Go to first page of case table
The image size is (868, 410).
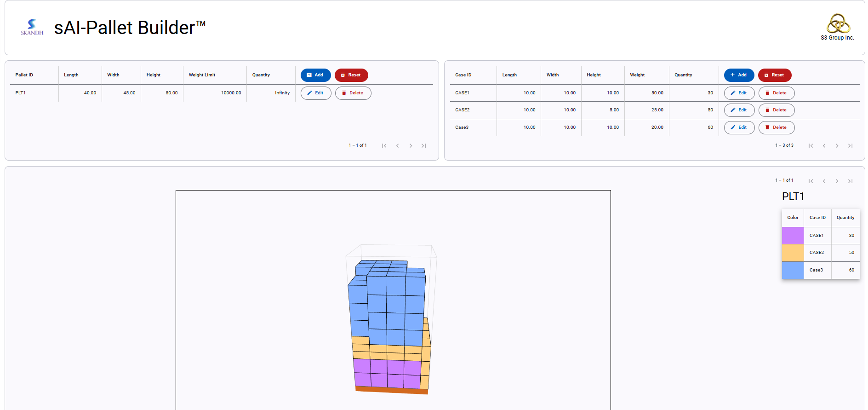coord(811,146)
